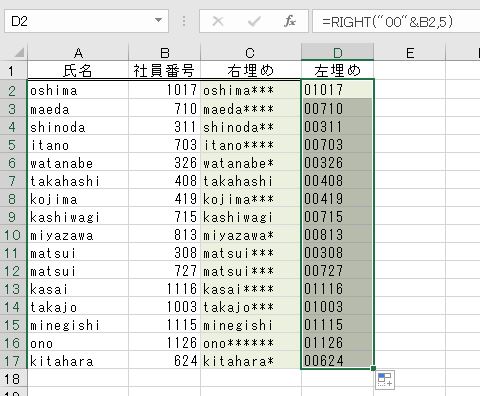Screen dimensions: 480x396
Task: Open the Name Box dropdown arrow
Action: point(159,21)
